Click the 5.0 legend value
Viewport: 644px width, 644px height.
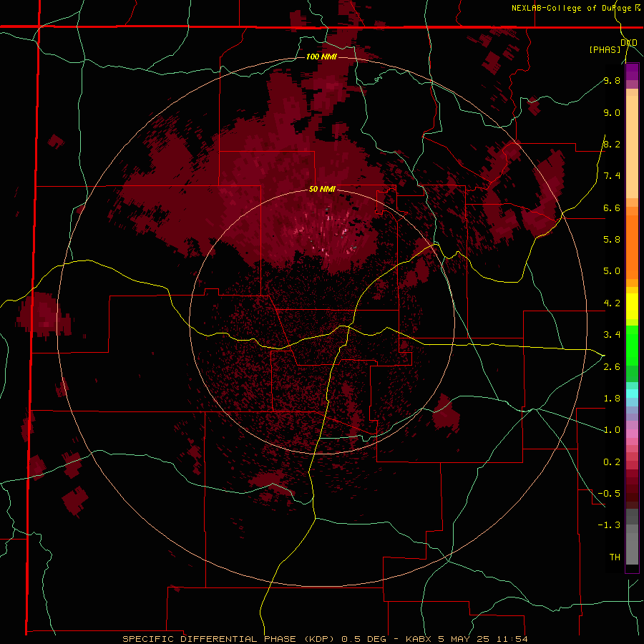[612, 271]
